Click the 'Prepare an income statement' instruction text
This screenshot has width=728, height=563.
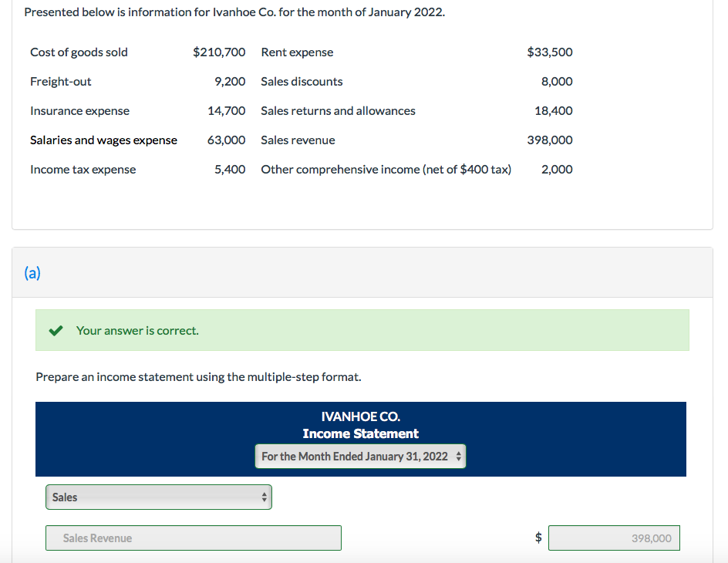[199, 377]
